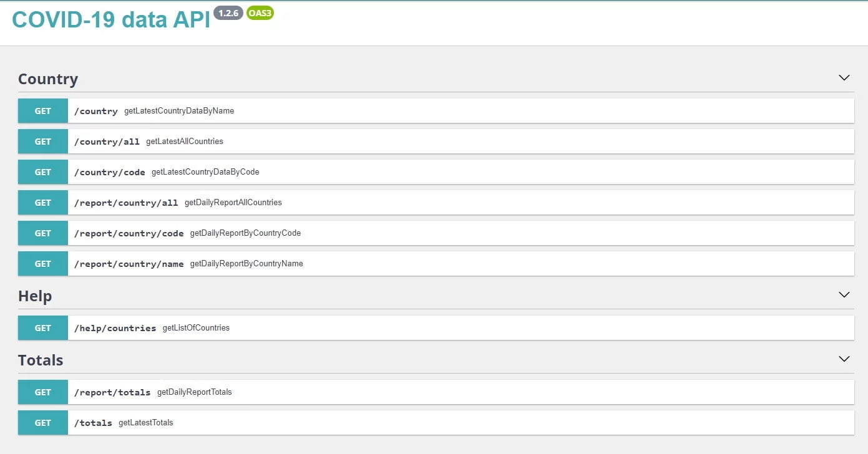This screenshot has width=868, height=454.
Task: Click GET button for /country endpoint
Action: point(43,111)
